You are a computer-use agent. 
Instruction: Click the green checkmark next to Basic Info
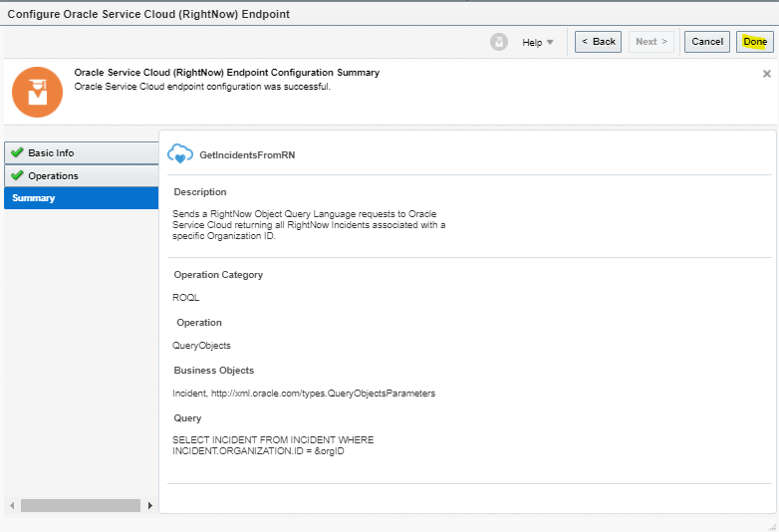pos(17,152)
